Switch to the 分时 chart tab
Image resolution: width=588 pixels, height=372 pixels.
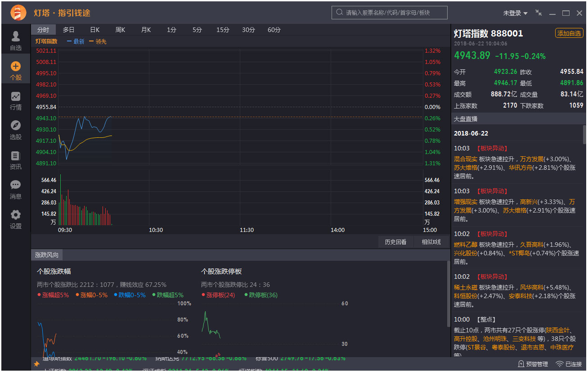pos(43,30)
